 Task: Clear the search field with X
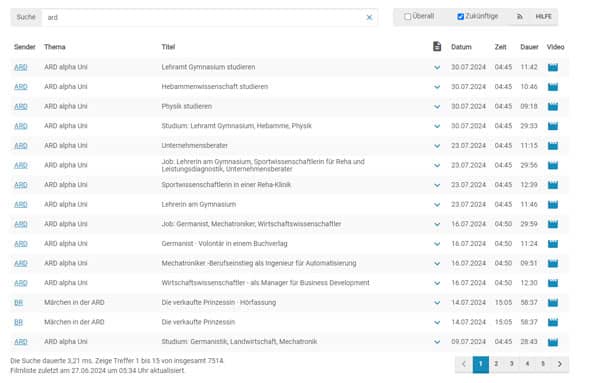tap(369, 17)
